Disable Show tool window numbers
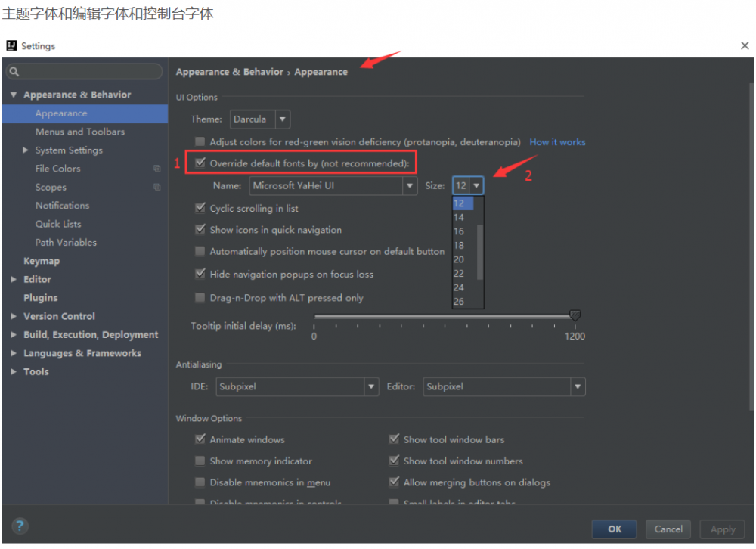This screenshot has height=549, width=756. click(394, 461)
